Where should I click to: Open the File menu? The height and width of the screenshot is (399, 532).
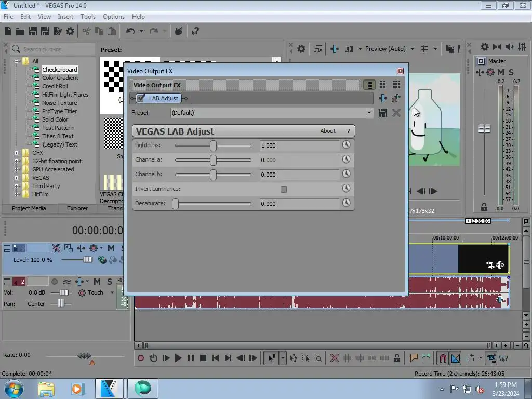pyautogui.click(x=8, y=16)
